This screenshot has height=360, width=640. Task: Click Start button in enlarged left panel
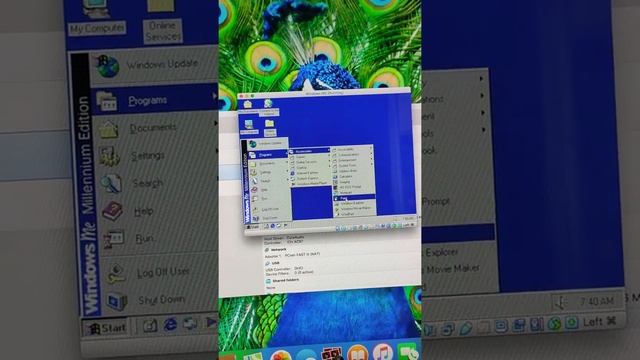click(x=106, y=327)
